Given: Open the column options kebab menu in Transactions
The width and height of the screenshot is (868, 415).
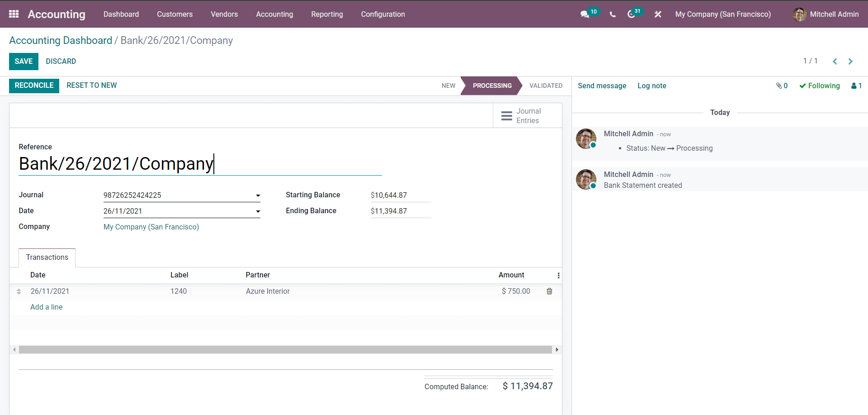Looking at the screenshot, I should (x=558, y=276).
